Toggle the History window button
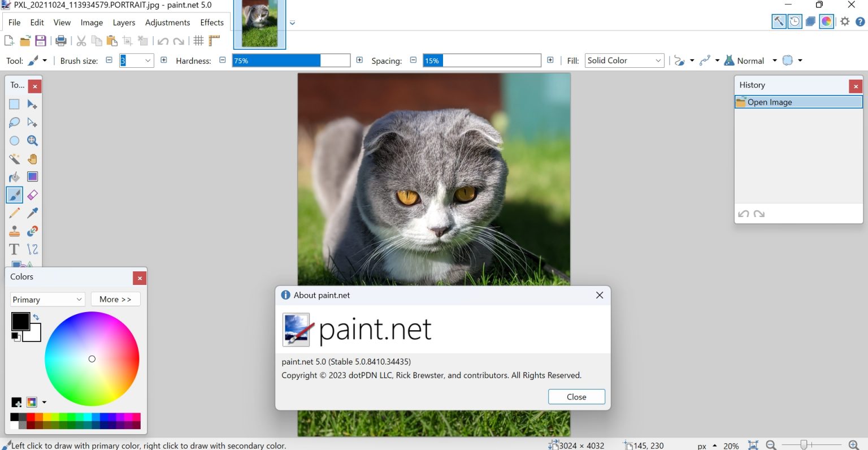 click(x=795, y=21)
